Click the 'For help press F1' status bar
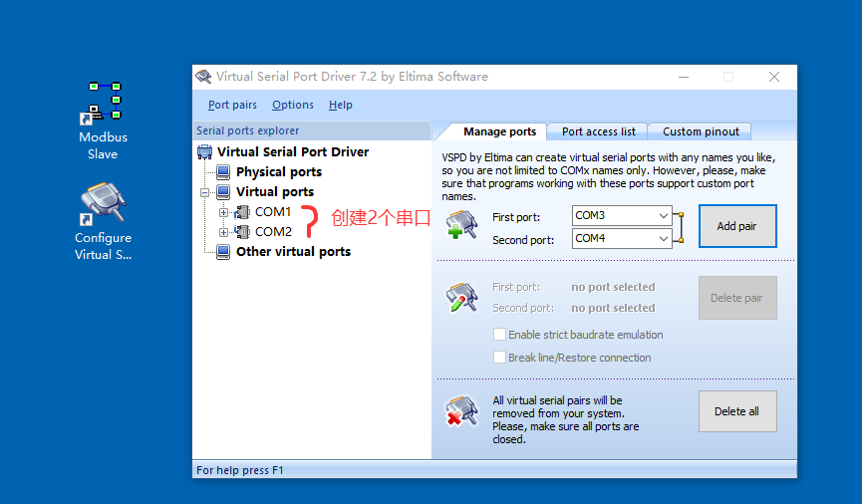The height and width of the screenshot is (504, 862). (494, 470)
